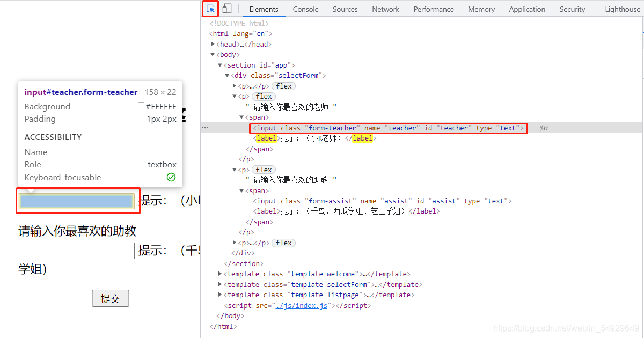Expand the template listpage node
Viewport: 644px width, 338px height.
coord(220,295)
